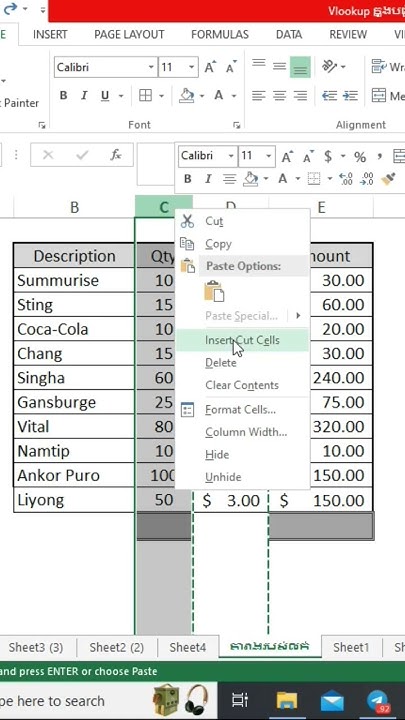
Task: Choose Copy from context menu
Action: pyautogui.click(x=242, y=244)
